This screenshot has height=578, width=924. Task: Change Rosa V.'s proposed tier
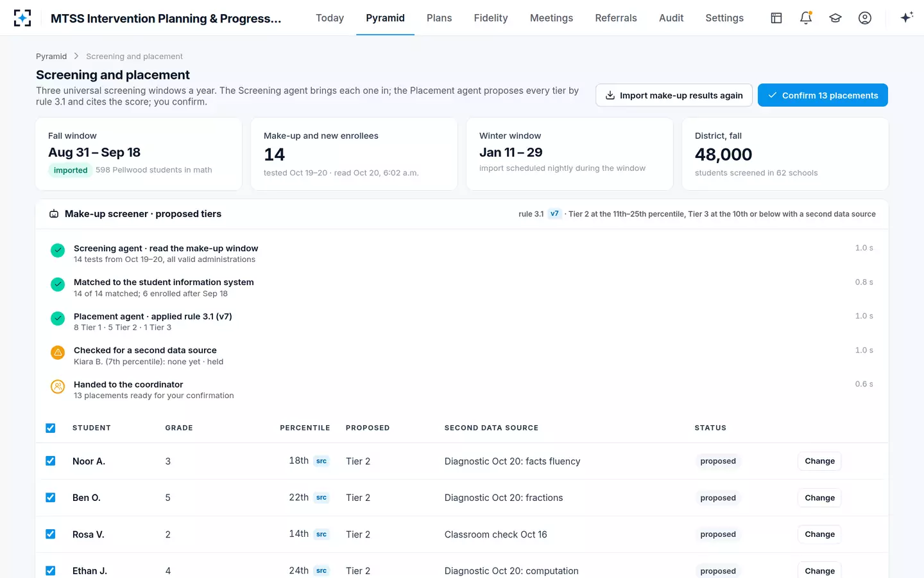click(819, 534)
